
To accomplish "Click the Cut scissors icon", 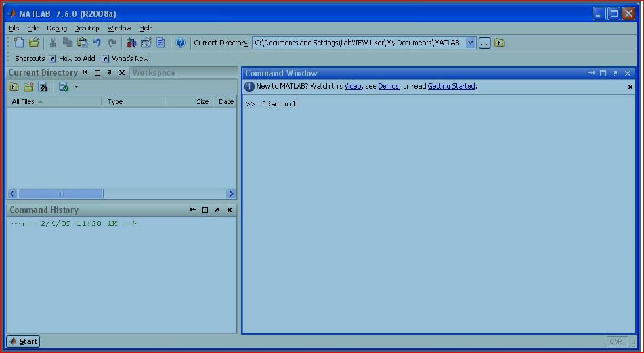I will (x=53, y=42).
